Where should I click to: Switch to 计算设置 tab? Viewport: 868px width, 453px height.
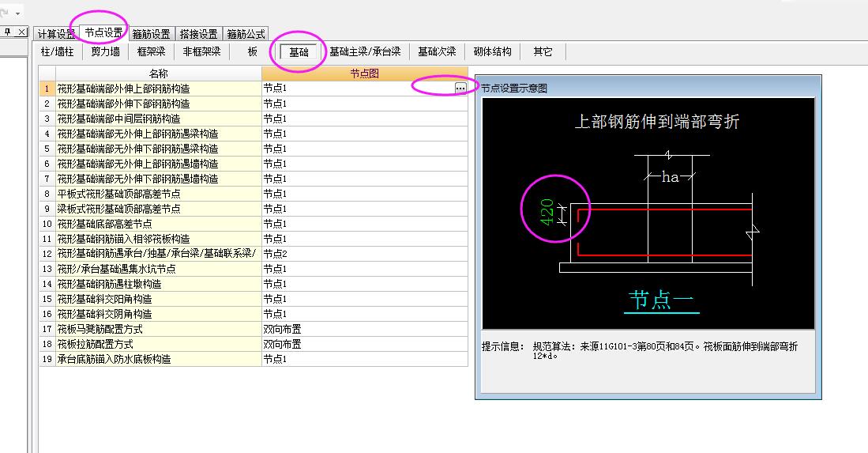click(56, 34)
